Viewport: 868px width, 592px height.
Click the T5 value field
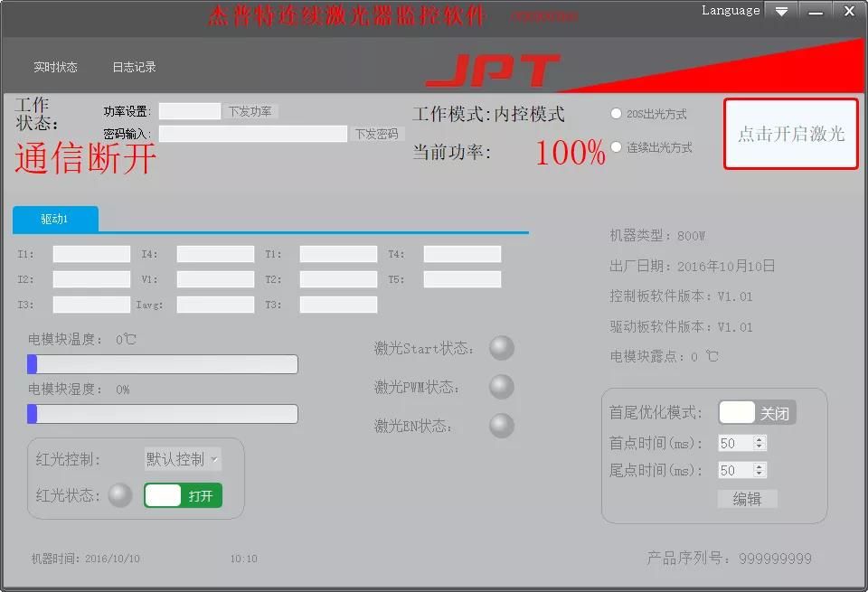click(463, 279)
